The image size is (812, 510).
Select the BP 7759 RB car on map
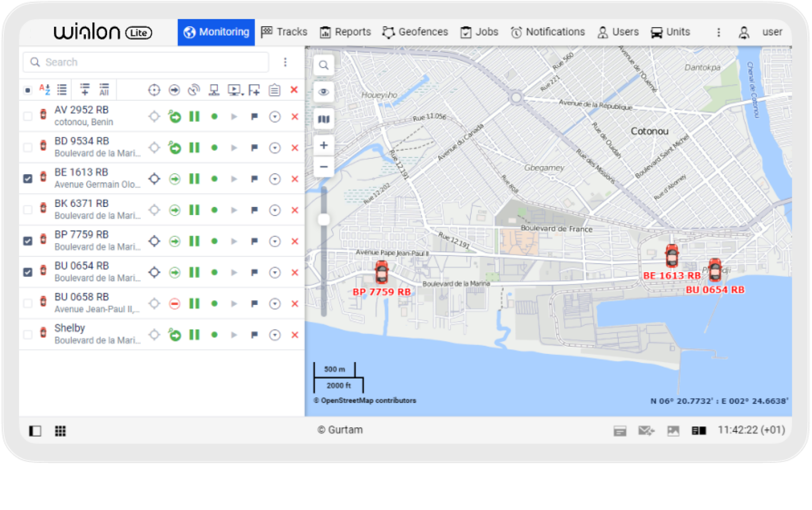[382, 272]
